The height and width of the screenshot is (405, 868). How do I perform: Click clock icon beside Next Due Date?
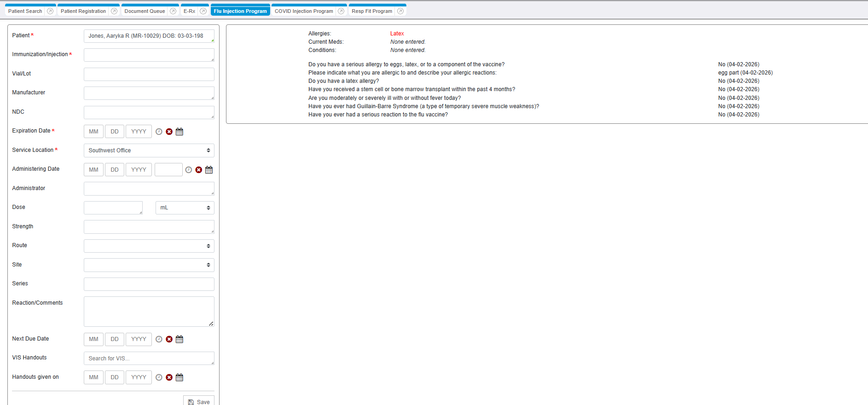click(159, 339)
